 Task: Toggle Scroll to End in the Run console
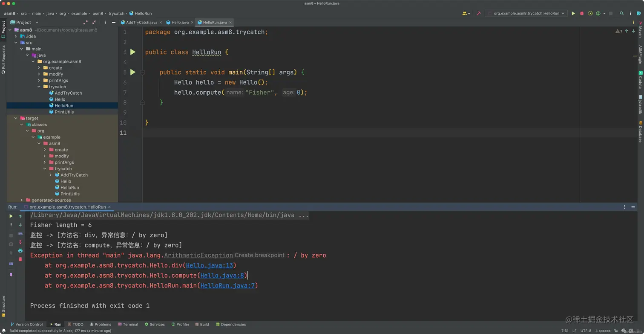coord(20,242)
